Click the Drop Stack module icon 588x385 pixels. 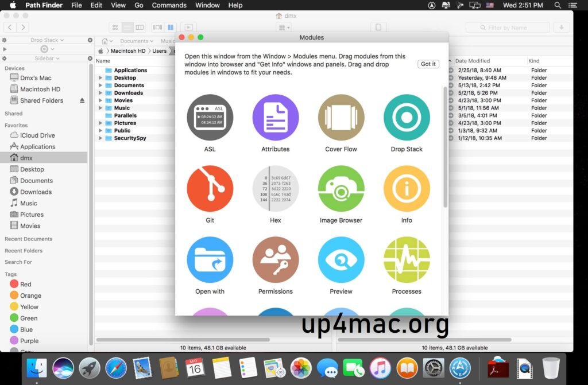[406, 118]
